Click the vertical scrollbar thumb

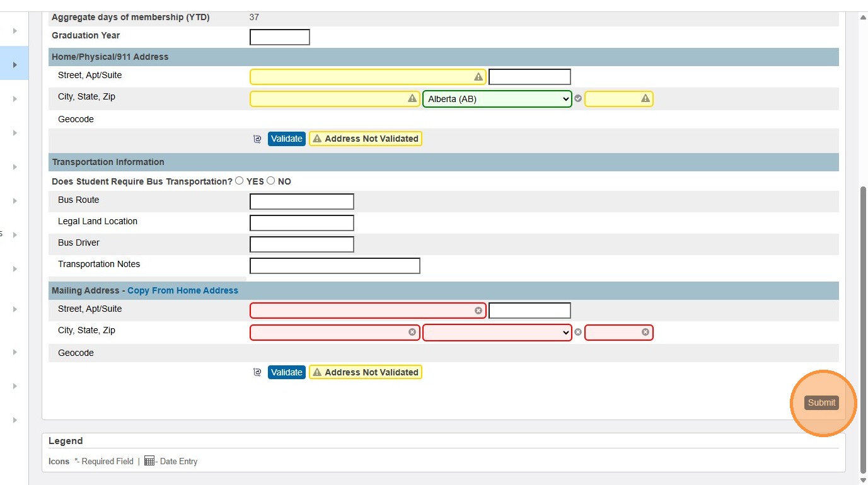pyautogui.click(x=863, y=329)
